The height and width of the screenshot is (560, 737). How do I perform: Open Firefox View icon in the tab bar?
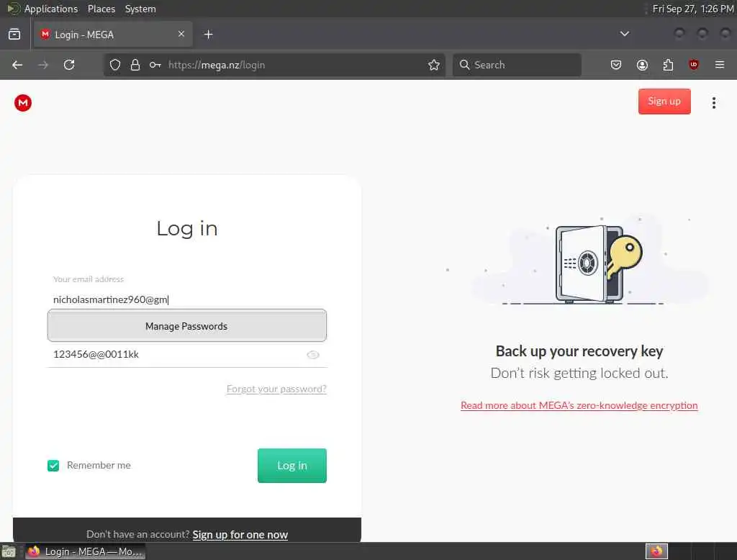tap(14, 35)
